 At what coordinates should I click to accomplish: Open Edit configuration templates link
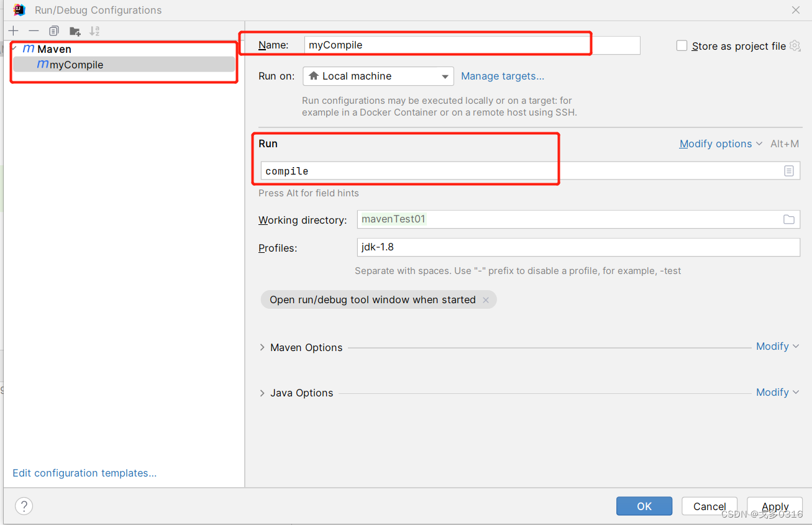click(x=84, y=473)
